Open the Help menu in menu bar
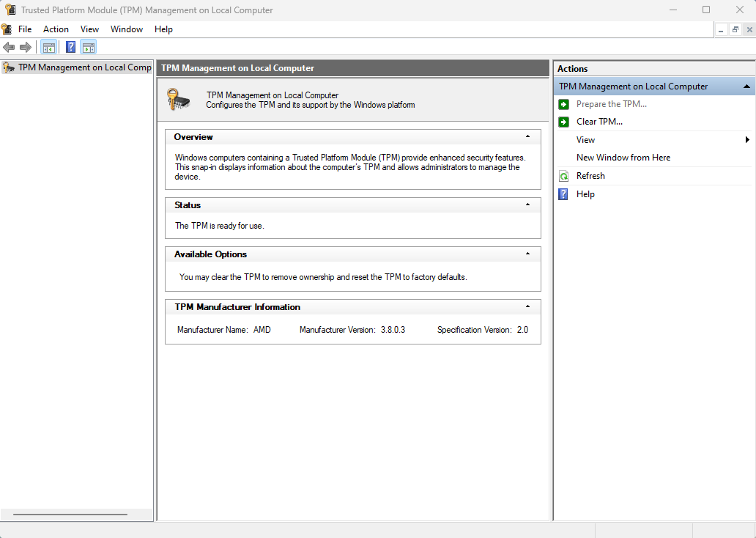 (x=163, y=29)
